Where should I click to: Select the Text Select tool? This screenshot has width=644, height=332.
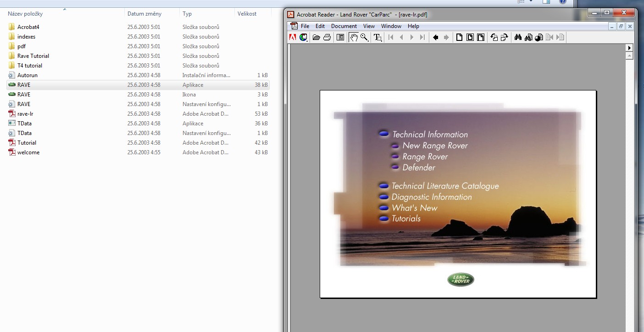click(x=378, y=38)
